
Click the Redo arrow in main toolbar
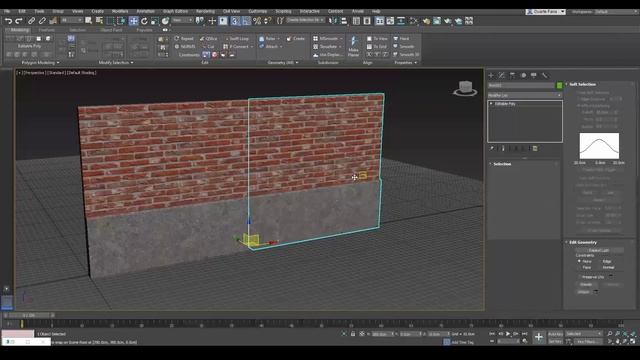click(18, 21)
